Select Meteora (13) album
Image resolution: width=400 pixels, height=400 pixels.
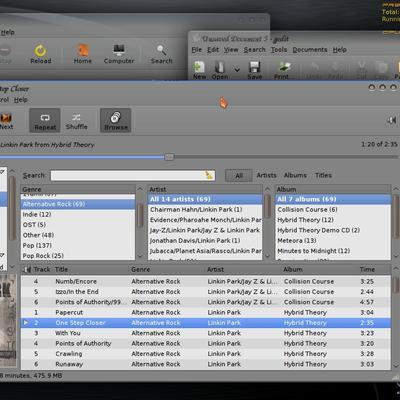click(333, 241)
